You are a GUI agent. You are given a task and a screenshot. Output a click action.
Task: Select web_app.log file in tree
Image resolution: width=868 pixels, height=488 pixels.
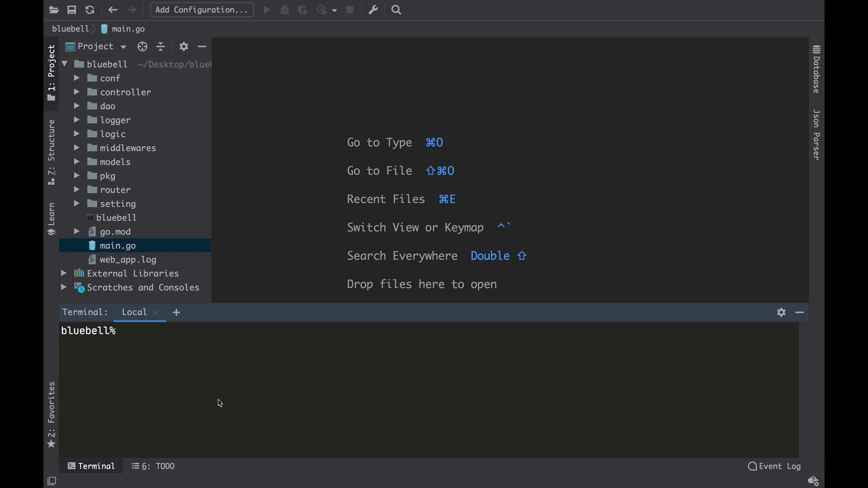(x=128, y=260)
